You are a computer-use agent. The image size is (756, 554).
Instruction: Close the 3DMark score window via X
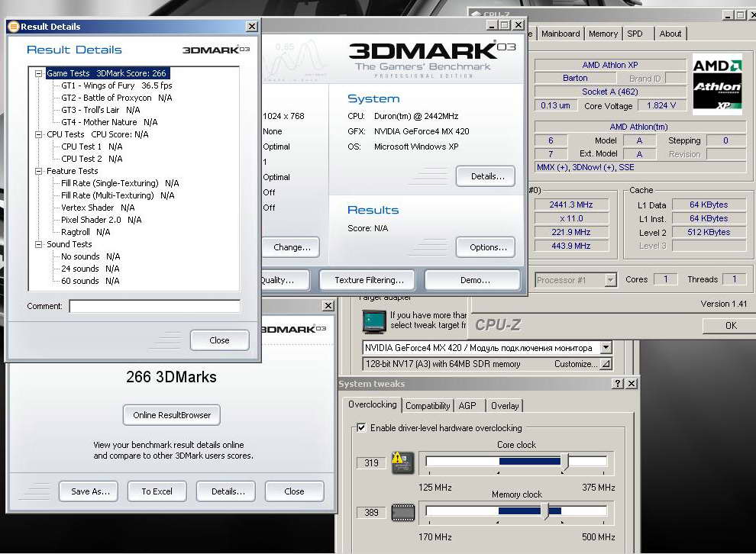click(x=328, y=305)
